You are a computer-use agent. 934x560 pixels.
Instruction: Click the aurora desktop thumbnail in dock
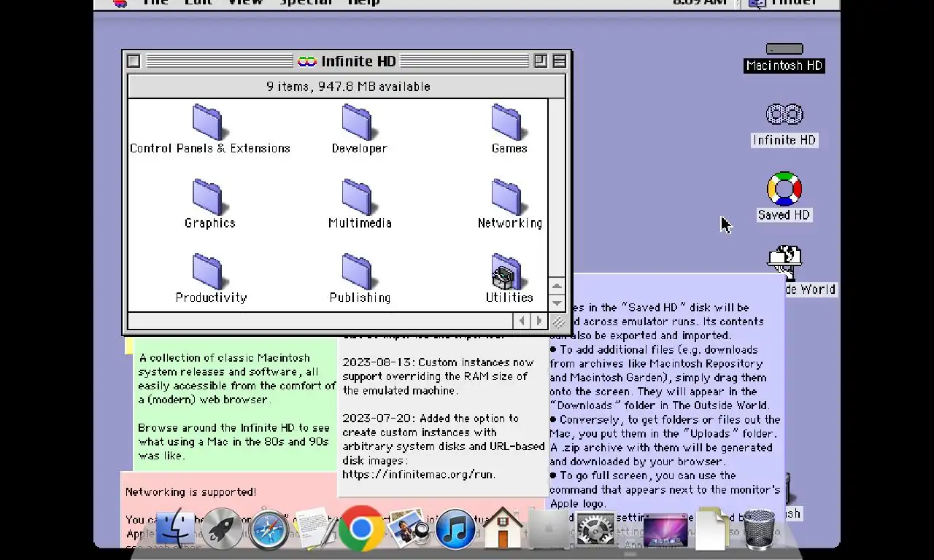point(665,532)
